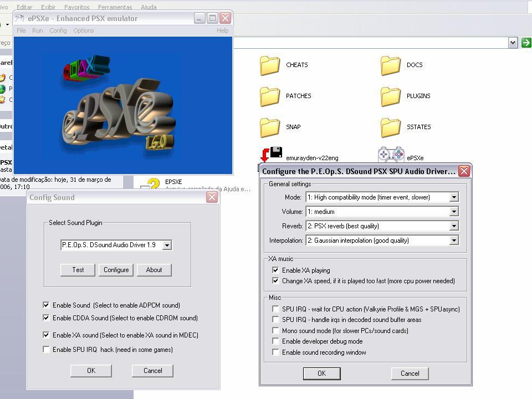Select the PATCHES folder icon
This screenshot has height=399, width=532.
(x=270, y=96)
